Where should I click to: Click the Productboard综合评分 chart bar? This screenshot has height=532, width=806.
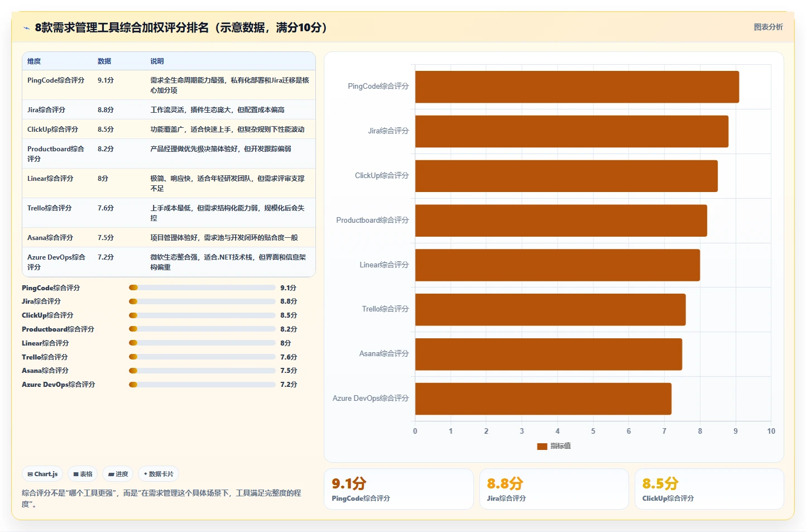click(561, 221)
